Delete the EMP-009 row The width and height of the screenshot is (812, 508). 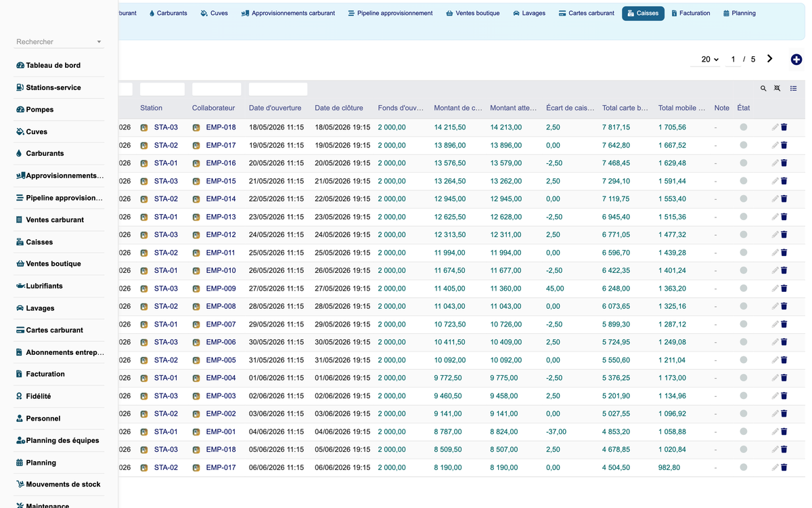click(784, 288)
